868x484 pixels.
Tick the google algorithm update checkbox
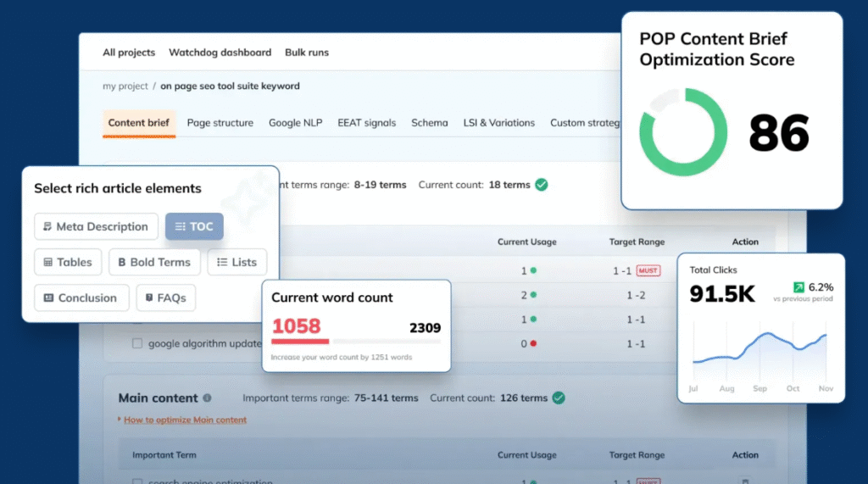pyautogui.click(x=136, y=344)
